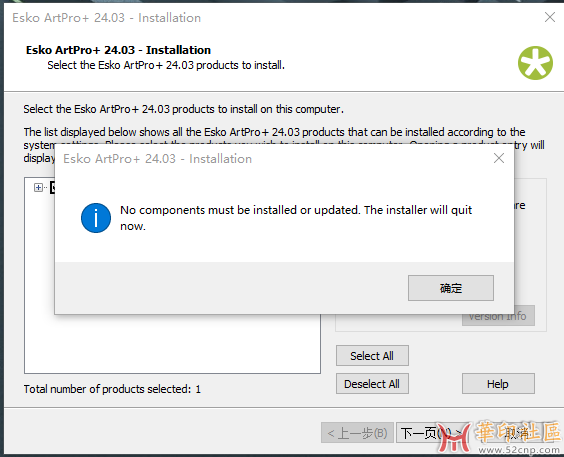Toggle the product checkbox beside the tree expander

coord(53,187)
